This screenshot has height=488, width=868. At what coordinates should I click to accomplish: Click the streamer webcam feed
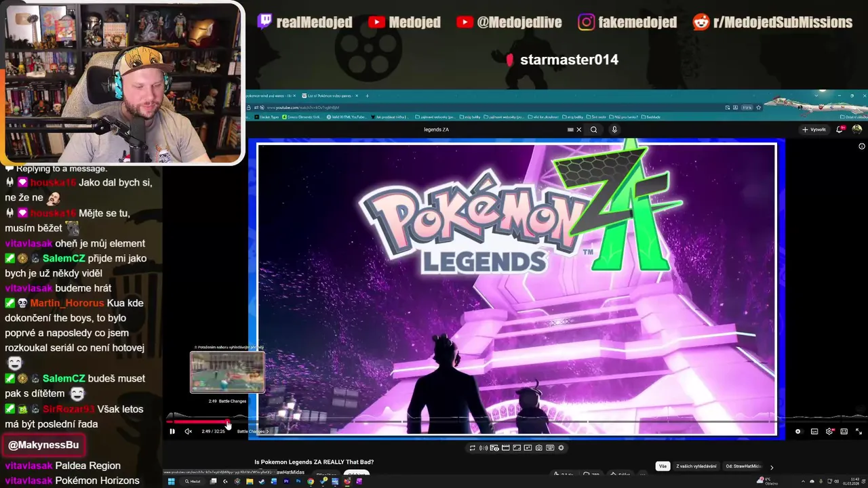coord(123,83)
